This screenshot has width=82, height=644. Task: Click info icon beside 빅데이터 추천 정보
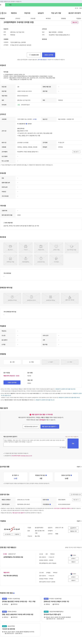pos(14,593)
